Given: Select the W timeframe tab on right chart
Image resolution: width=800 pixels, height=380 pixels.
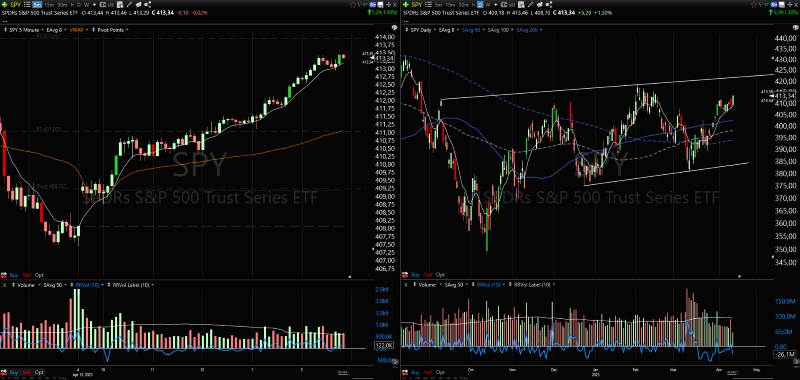Looking at the screenshot, I should coord(487,5).
